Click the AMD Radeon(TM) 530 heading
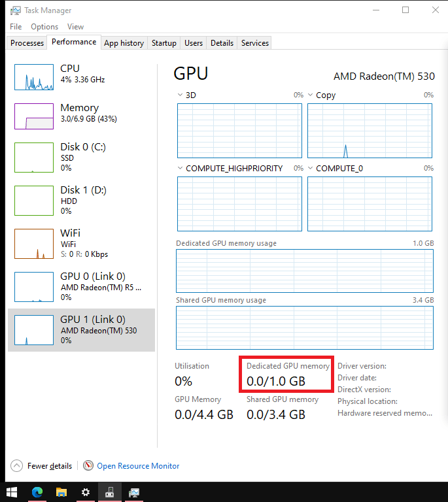 pos(384,76)
